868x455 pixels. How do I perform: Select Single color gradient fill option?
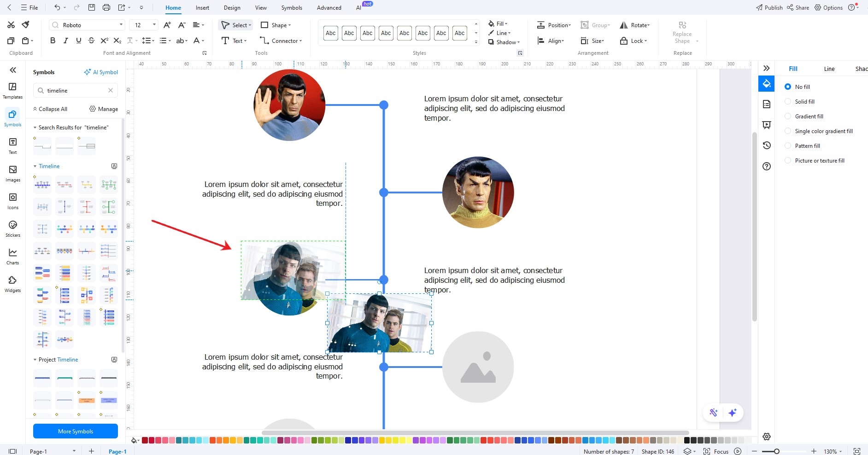788,131
